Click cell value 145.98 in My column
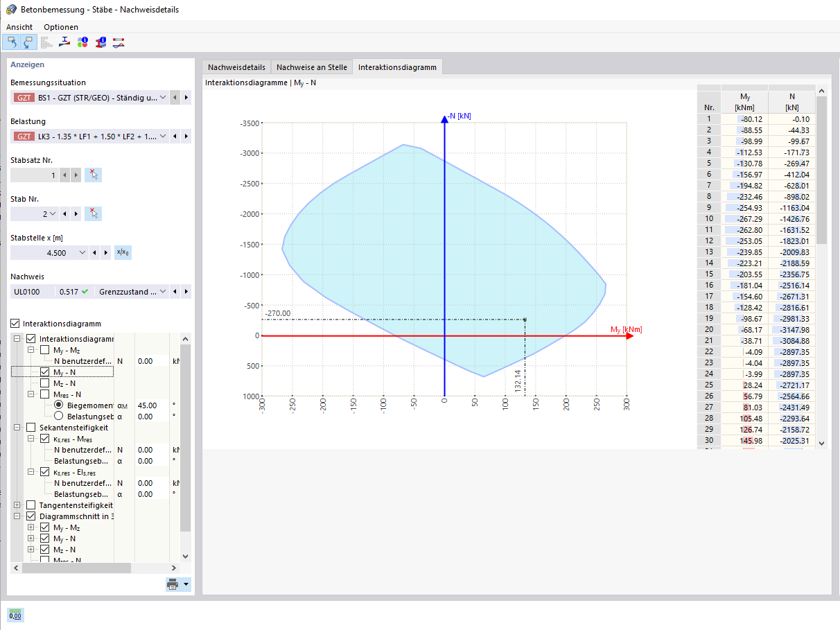 745,440
